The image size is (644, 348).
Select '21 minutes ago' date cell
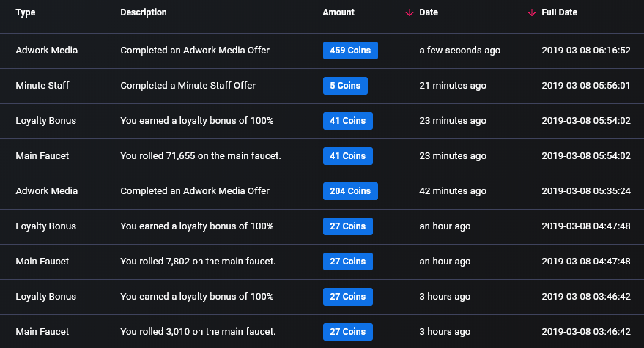pos(453,86)
